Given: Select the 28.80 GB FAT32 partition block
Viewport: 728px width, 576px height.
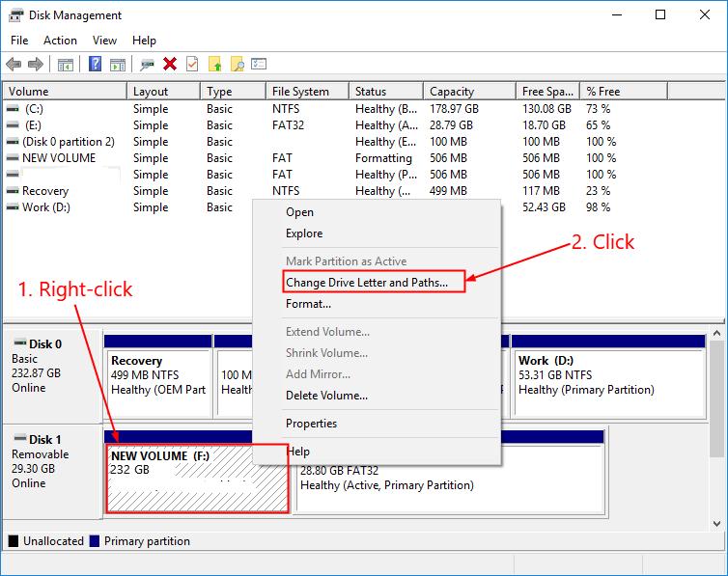Looking at the screenshot, I should [449, 484].
